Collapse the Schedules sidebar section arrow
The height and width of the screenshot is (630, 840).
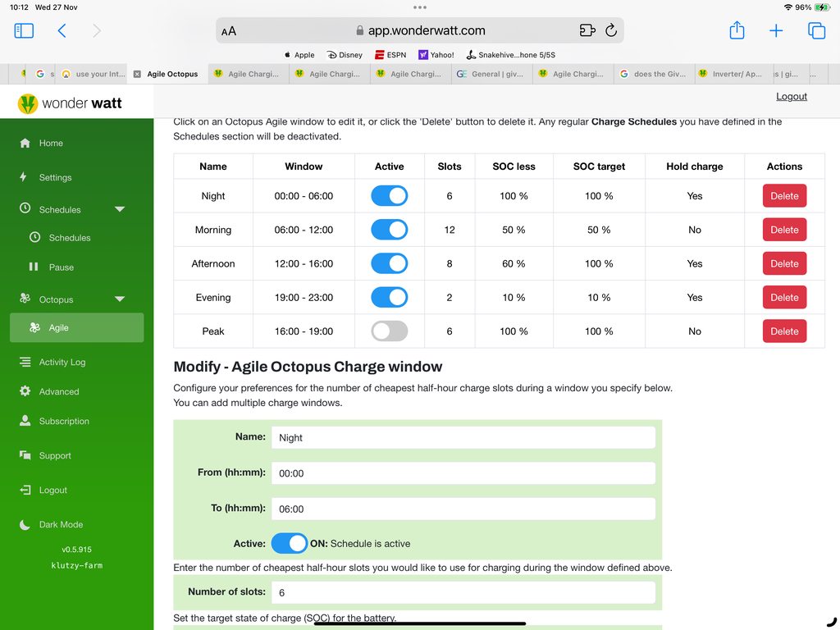click(x=120, y=209)
